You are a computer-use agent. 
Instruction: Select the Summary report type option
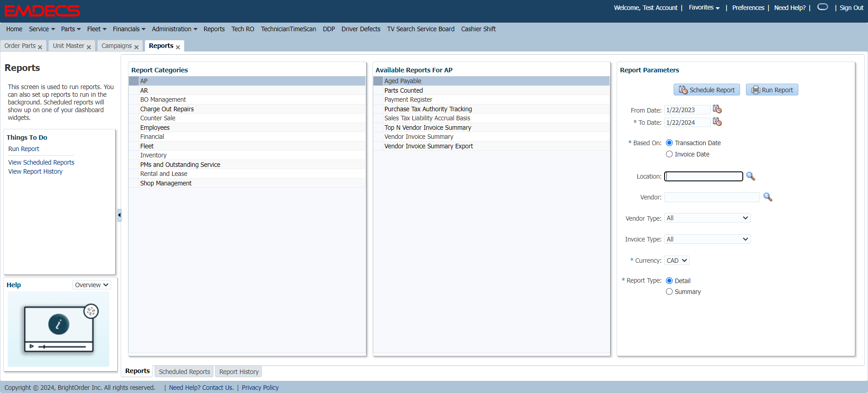click(669, 292)
